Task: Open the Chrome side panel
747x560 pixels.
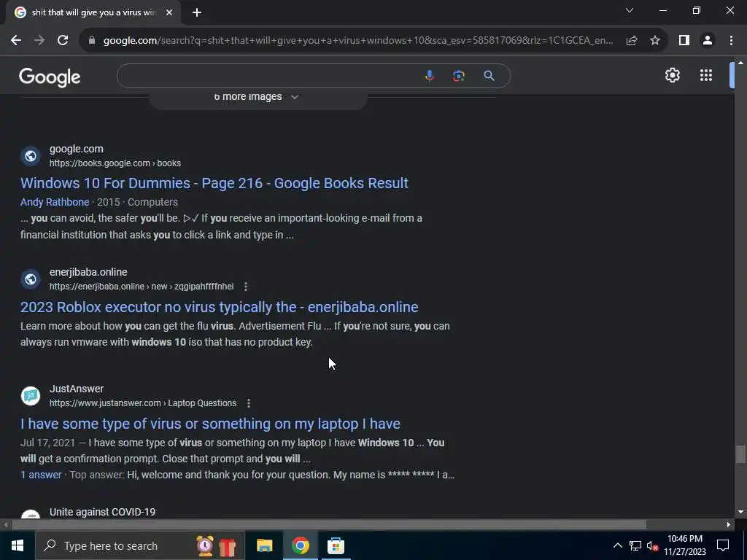Action: click(x=684, y=41)
